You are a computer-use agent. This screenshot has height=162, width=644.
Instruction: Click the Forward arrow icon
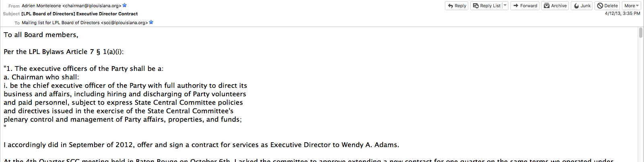pyautogui.click(x=516, y=6)
